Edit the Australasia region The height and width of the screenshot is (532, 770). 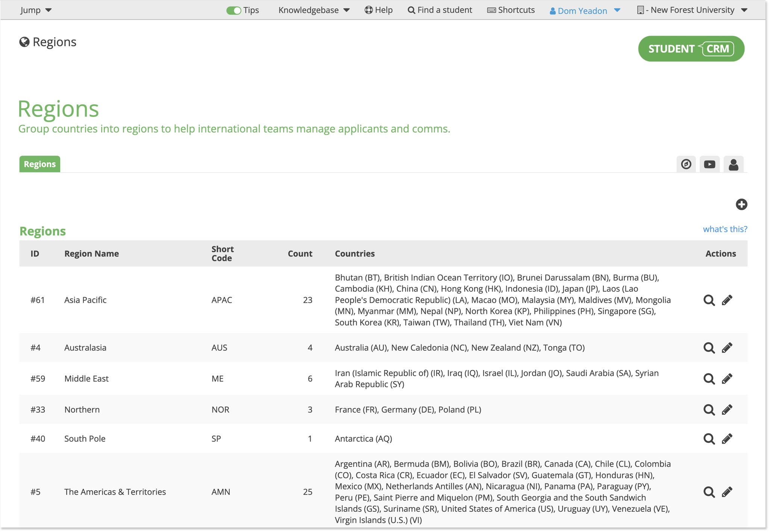727,348
